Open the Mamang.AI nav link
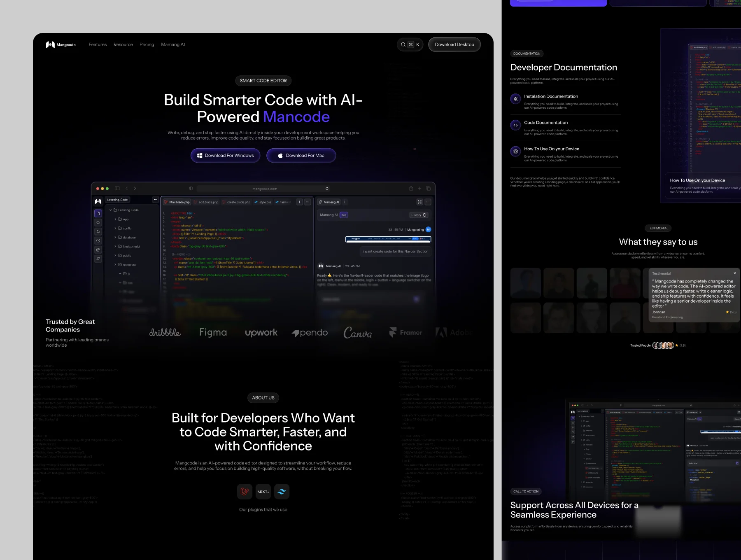Viewport: 741px width, 560px height. pos(173,44)
